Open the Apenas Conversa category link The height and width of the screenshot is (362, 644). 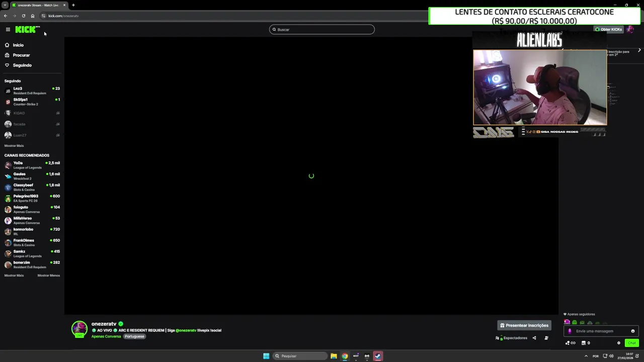click(106, 336)
